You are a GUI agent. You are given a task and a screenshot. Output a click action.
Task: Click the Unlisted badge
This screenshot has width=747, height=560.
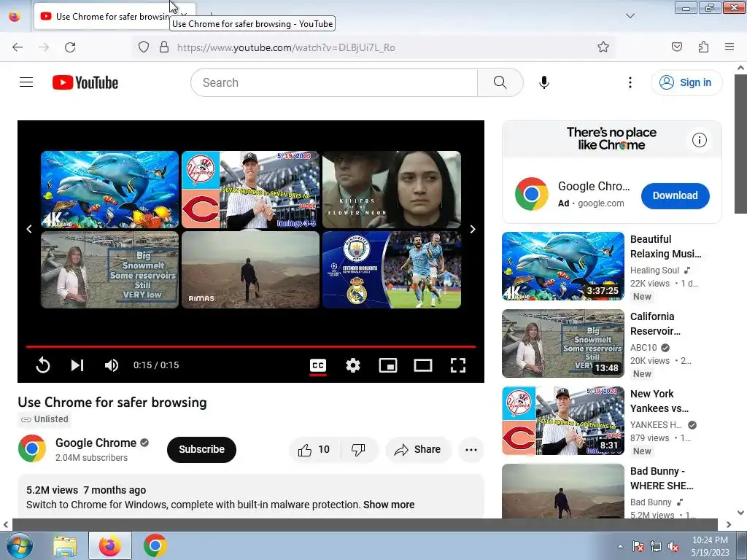[44, 419]
